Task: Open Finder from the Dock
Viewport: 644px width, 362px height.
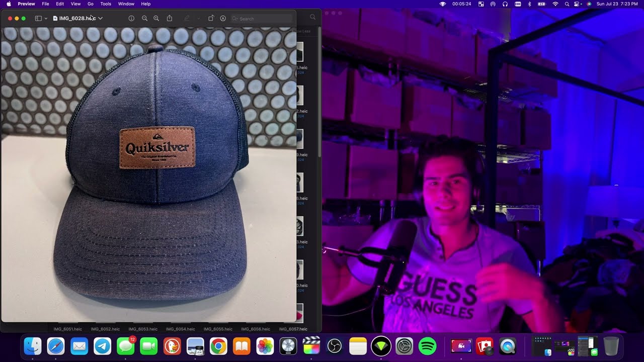Action: (33, 346)
